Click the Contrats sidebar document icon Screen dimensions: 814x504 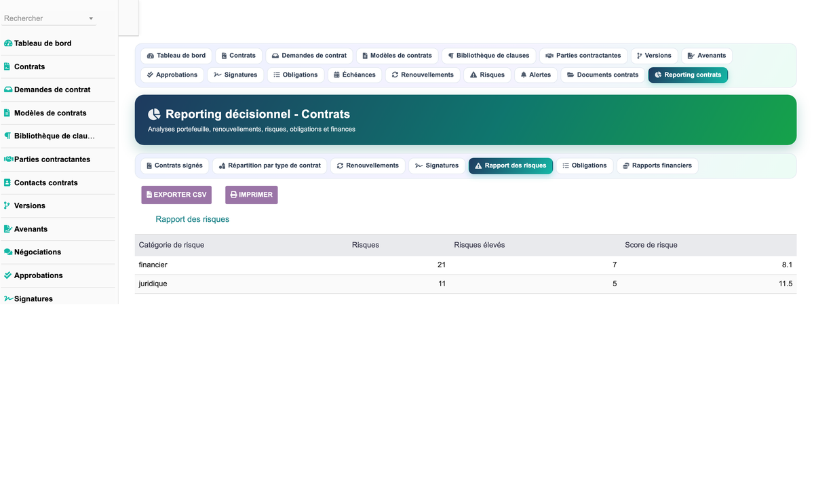[7, 66]
